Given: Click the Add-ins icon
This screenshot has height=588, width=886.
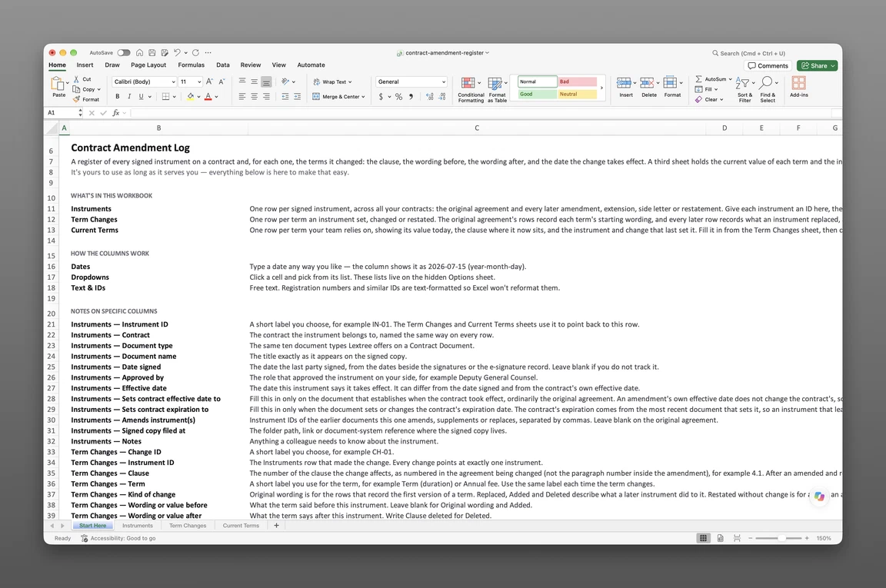Looking at the screenshot, I should tap(798, 83).
